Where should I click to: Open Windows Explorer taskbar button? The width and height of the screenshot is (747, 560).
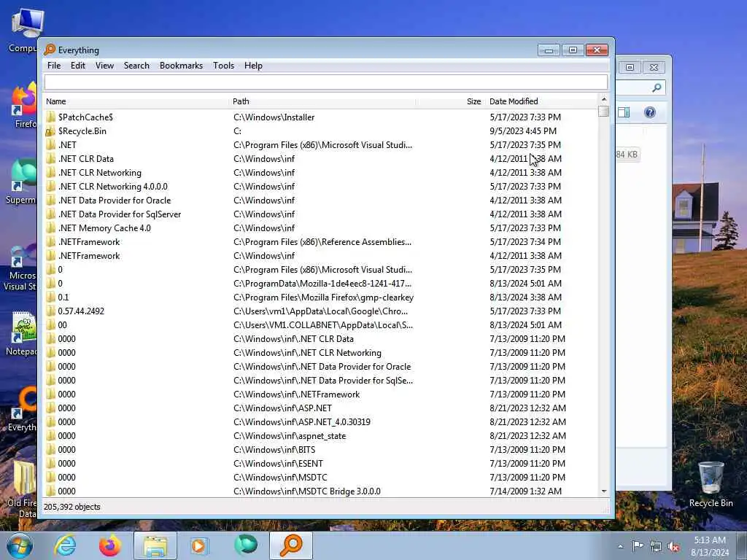click(155, 545)
